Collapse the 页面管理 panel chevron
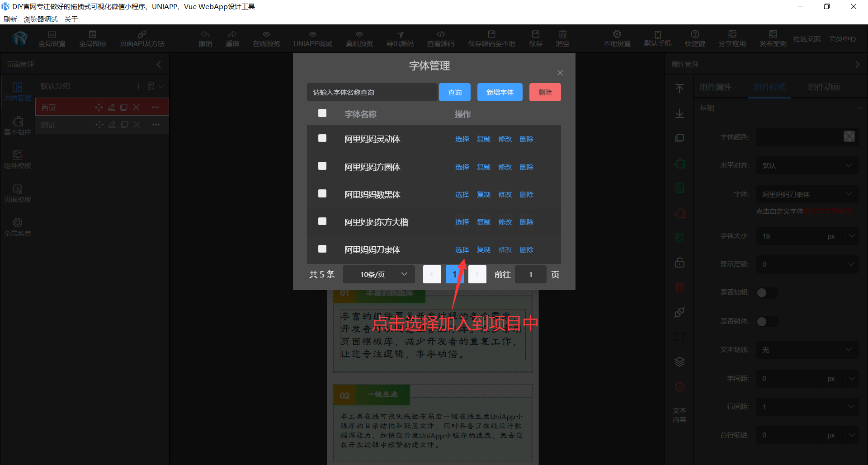Image resolution: width=868 pixels, height=465 pixels. click(x=159, y=64)
